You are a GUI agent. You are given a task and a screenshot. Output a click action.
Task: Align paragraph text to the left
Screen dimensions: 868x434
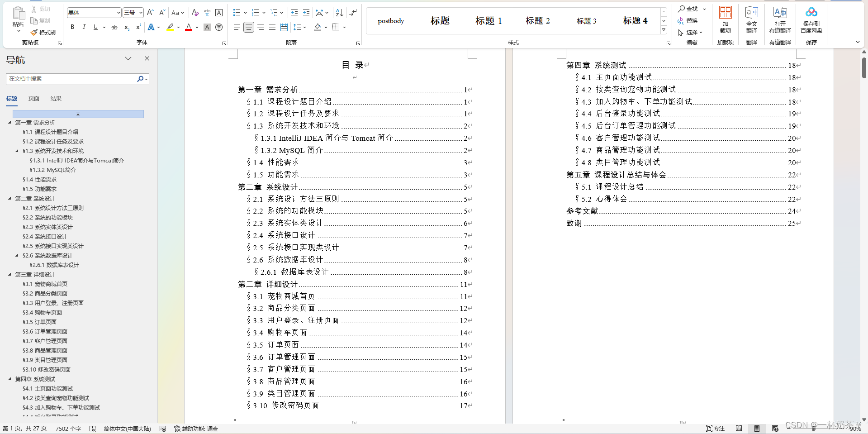point(237,27)
